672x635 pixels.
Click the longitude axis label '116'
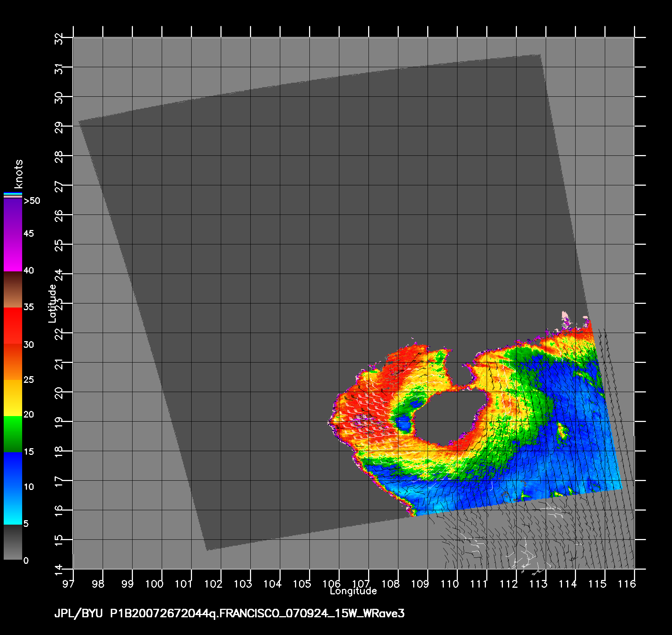point(627,584)
